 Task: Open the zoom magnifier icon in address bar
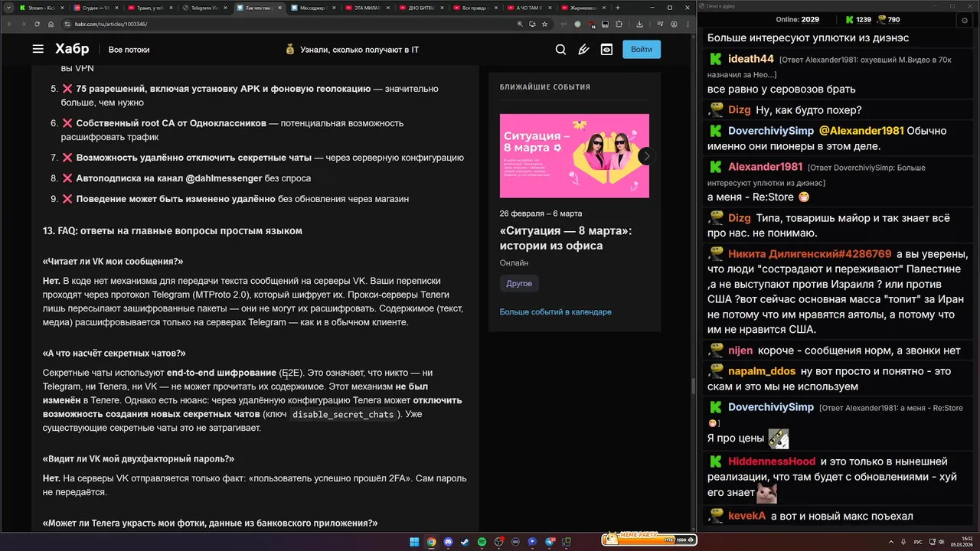tap(521, 24)
